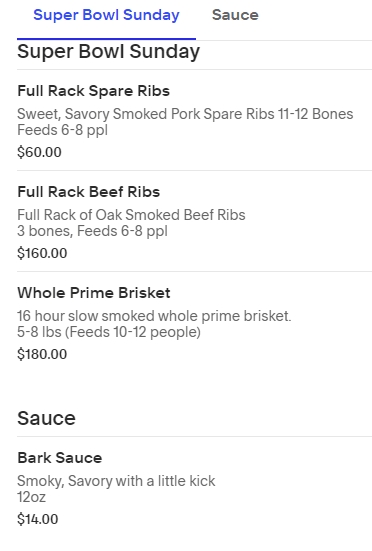Click the Oak Smoked Beef Ribs description
The width and height of the screenshot is (372, 551).
click(x=131, y=215)
